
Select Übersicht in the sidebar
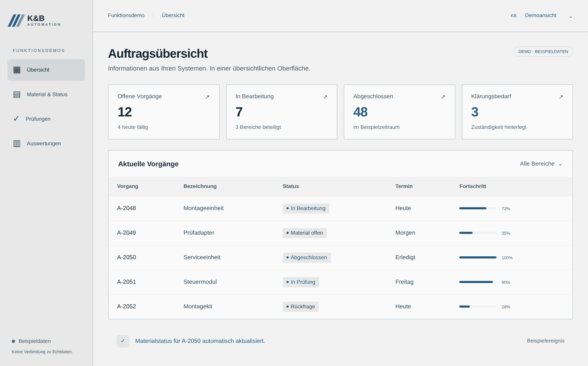click(x=46, y=70)
